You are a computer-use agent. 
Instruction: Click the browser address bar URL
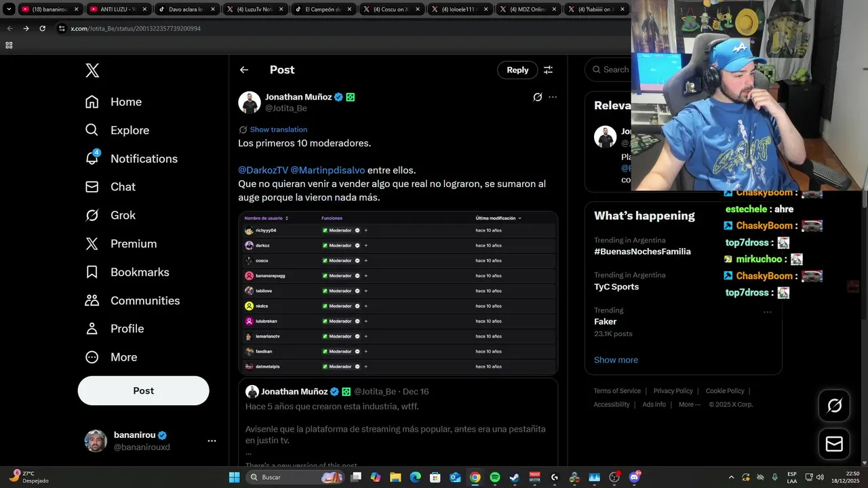(136, 28)
